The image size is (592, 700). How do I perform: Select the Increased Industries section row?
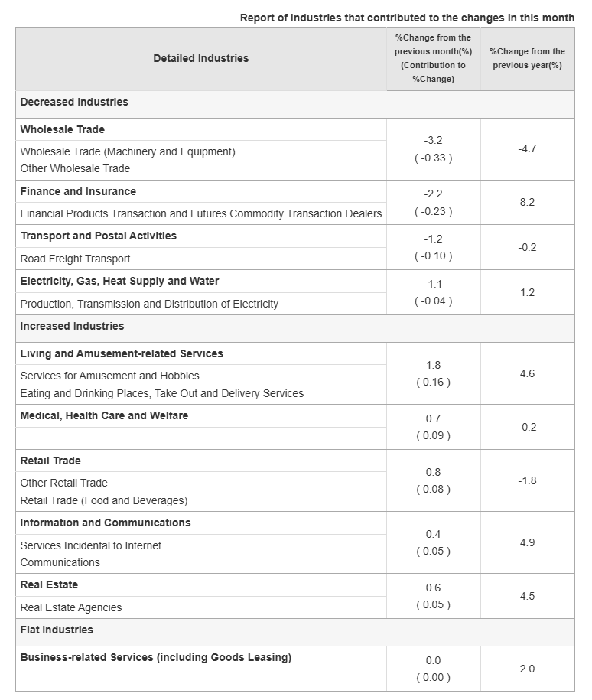tap(72, 327)
